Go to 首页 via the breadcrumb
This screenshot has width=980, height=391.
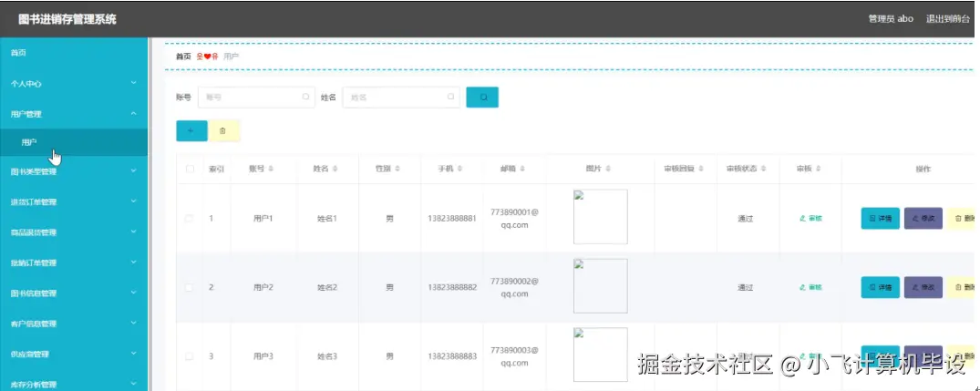pyautogui.click(x=183, y=57)
